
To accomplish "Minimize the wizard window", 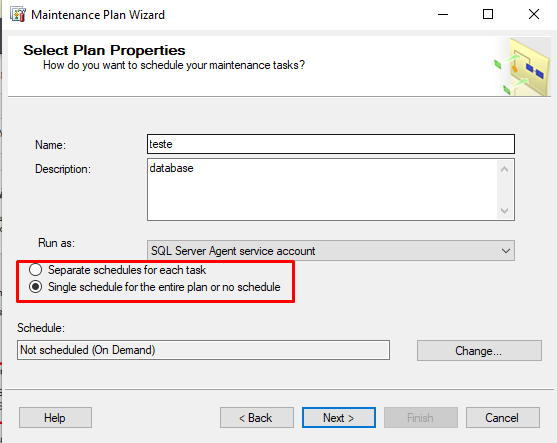I will [443, 15].
